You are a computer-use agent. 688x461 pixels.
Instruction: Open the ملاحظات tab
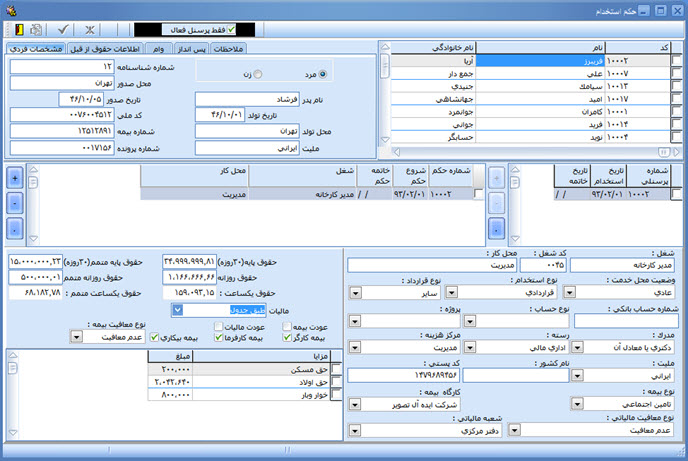(x=229, y=48)
